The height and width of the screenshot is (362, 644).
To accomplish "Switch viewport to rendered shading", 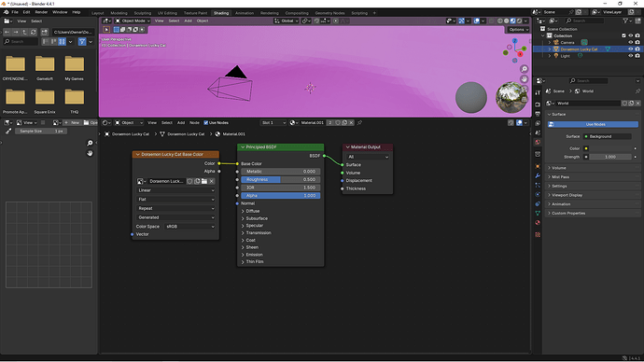I will point(519,21).
